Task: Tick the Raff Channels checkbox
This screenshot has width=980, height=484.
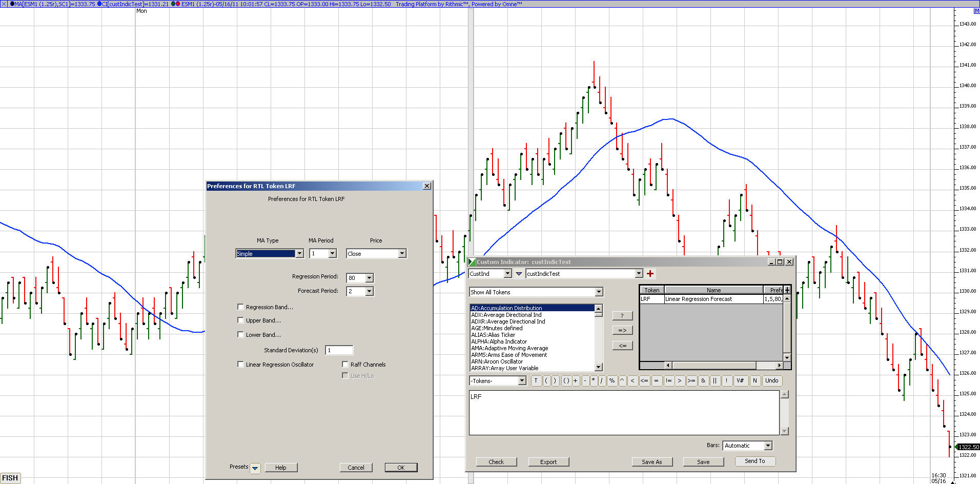Action: (x=345, y=365)
